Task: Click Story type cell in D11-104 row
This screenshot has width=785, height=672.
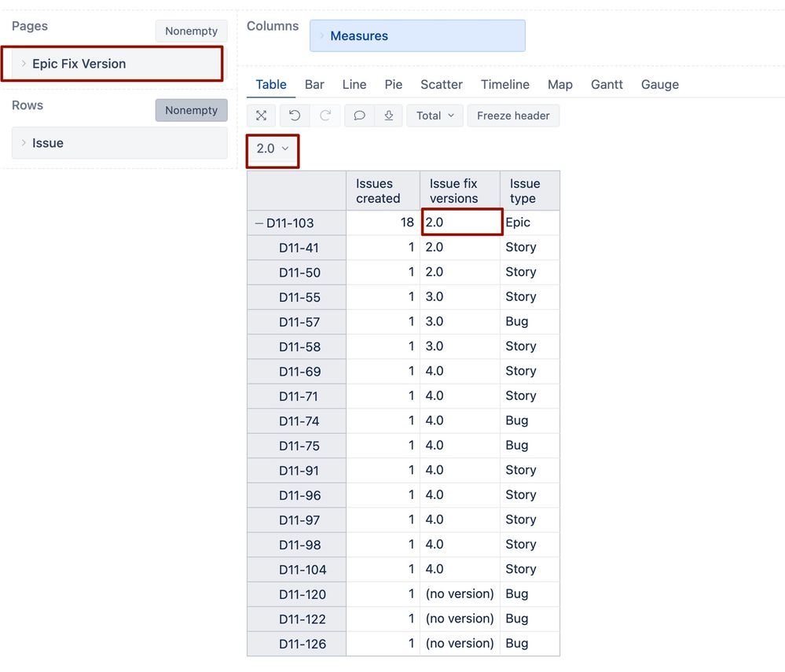Action: pos(530,569)
